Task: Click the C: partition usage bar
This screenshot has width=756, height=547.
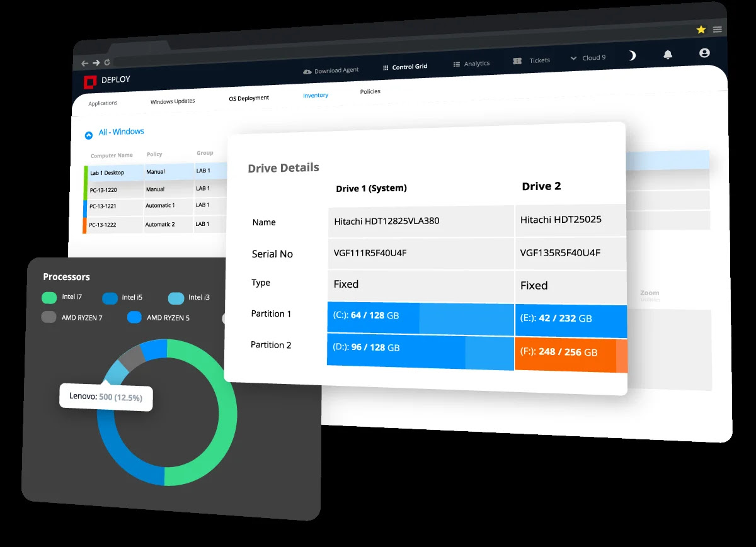Action: 421,319
